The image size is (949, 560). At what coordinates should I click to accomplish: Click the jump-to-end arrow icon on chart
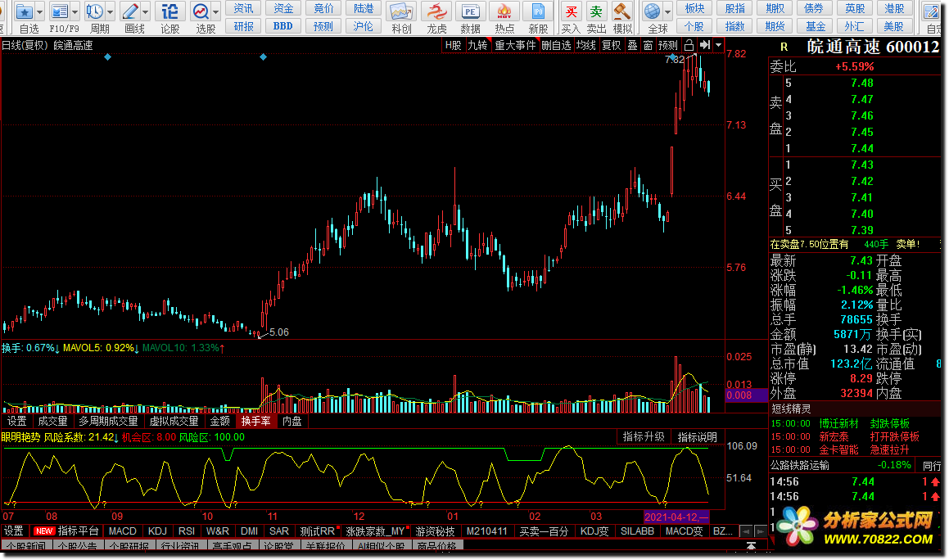pos(704,45)
